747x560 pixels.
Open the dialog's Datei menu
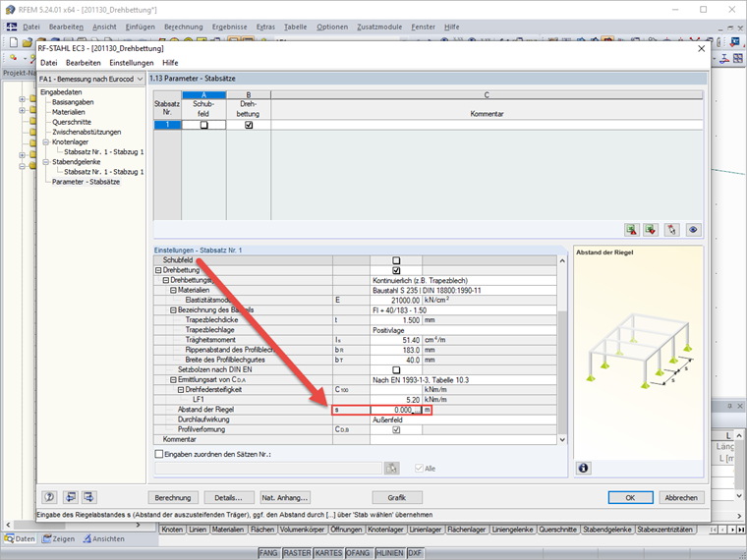[49, 63]
